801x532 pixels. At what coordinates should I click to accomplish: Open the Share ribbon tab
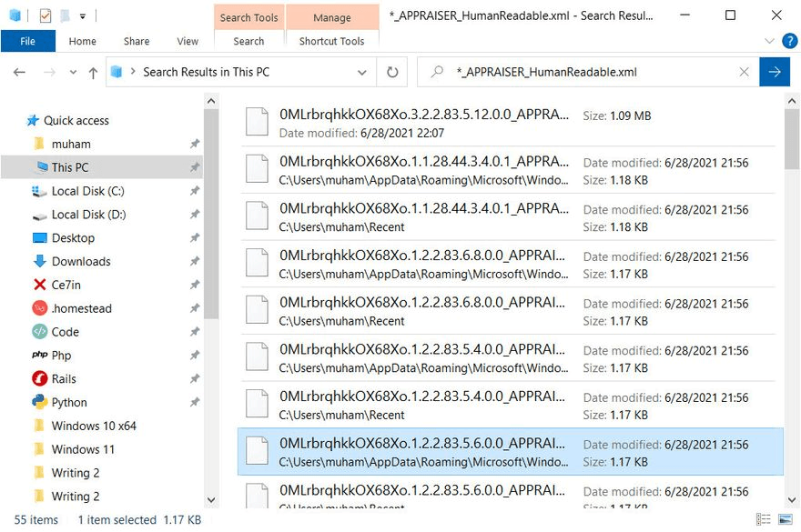[137, 41]
